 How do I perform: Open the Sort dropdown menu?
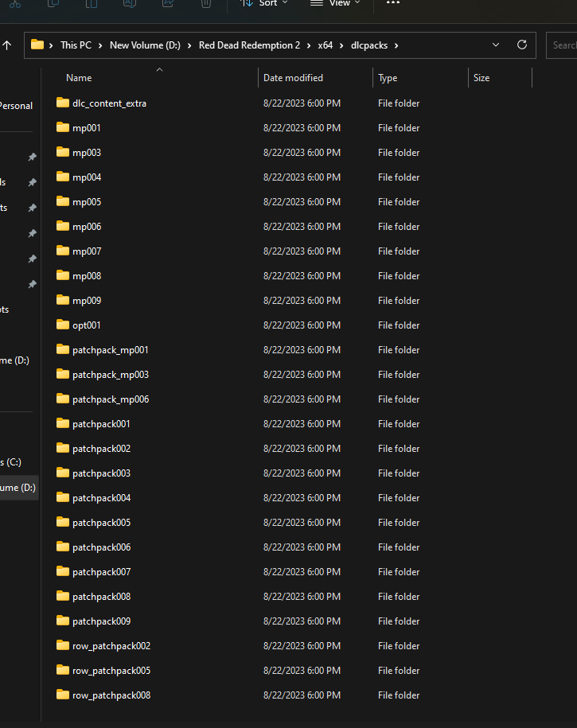click(264, 3)
